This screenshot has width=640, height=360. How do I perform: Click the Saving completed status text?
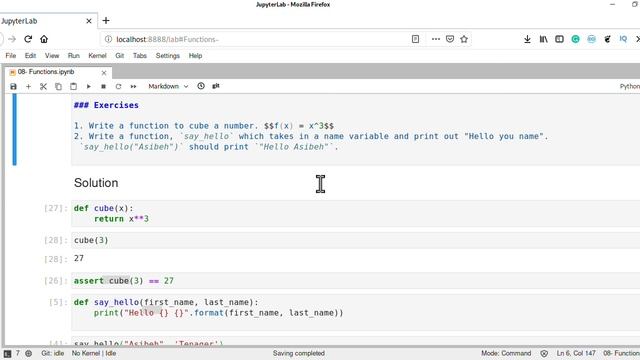299,353
